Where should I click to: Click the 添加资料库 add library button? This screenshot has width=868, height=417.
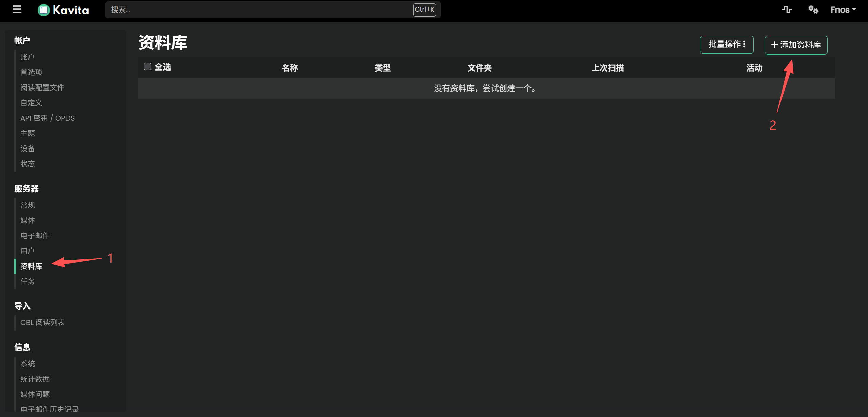point(796,45)
